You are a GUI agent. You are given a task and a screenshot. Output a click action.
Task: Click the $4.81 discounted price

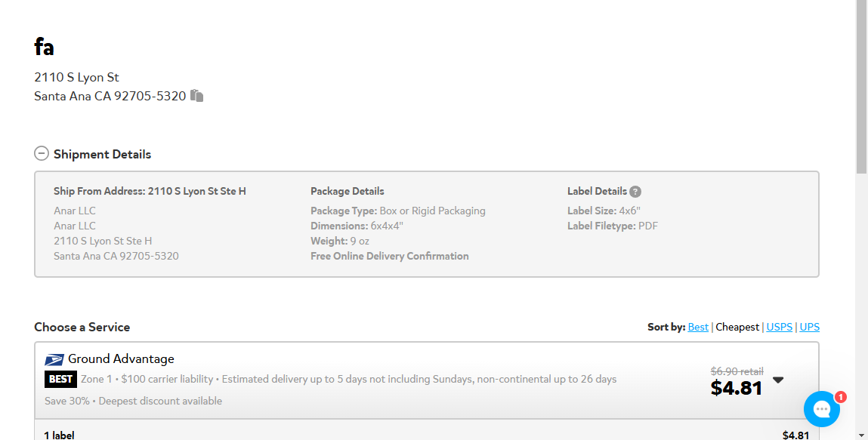[x=737, y=388]
